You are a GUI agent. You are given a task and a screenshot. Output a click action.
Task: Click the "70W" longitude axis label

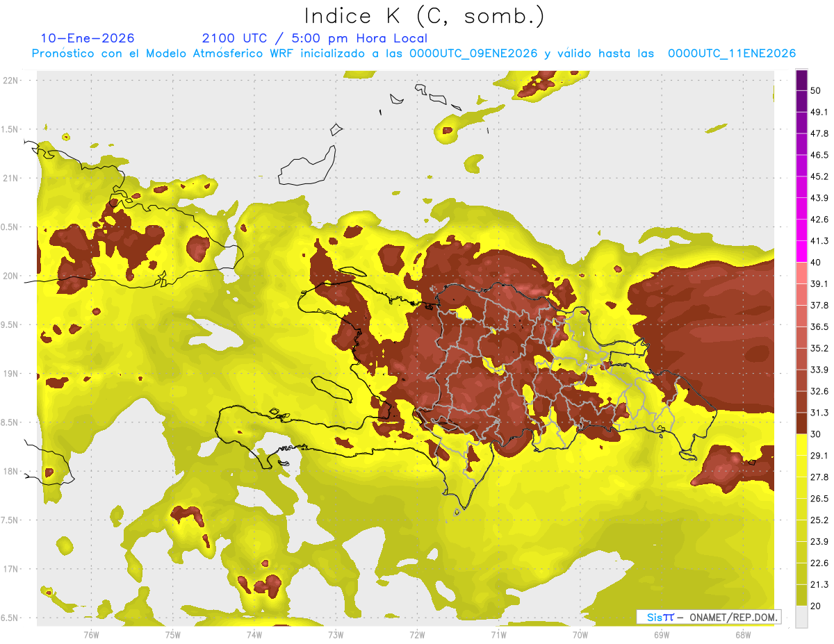580,634
